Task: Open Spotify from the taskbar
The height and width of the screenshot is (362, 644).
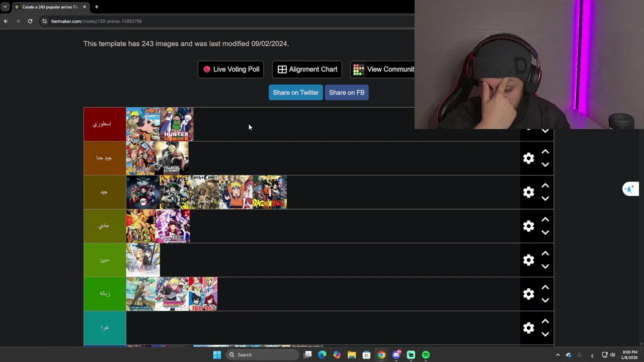Action: [x=426, y=355]
